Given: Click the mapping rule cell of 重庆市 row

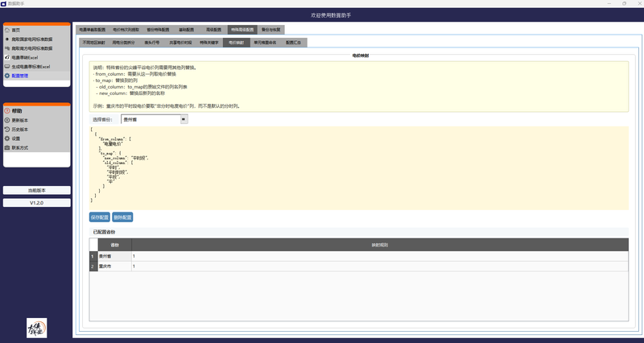Looking at the screenshot, I should click(380, 267).
